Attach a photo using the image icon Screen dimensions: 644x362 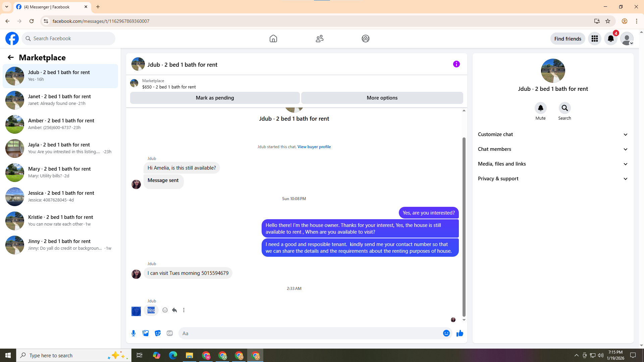click(146, 333)
